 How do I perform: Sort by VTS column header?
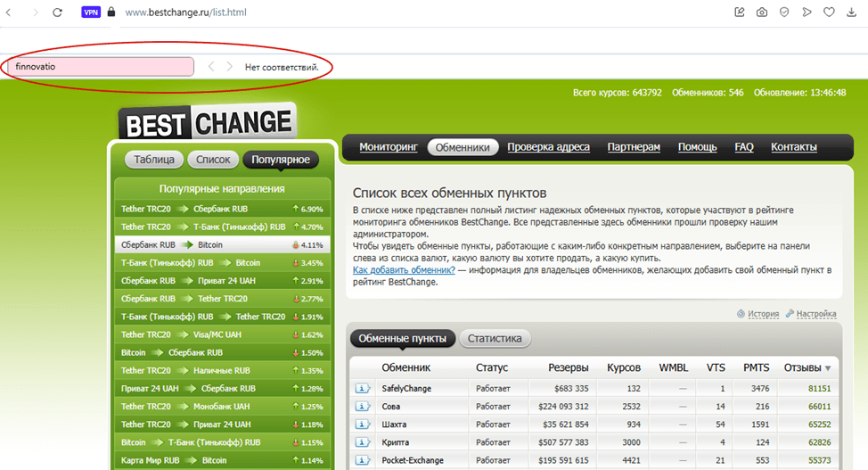pyautogui.click(x=716, y=367)
